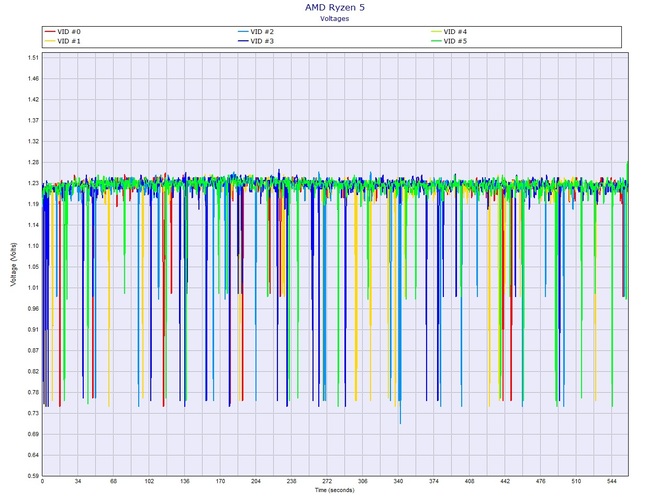This screenshot has height=502, width=670.
Task: Click the 0.78 voltage axis label
Action: pos(34,393)
